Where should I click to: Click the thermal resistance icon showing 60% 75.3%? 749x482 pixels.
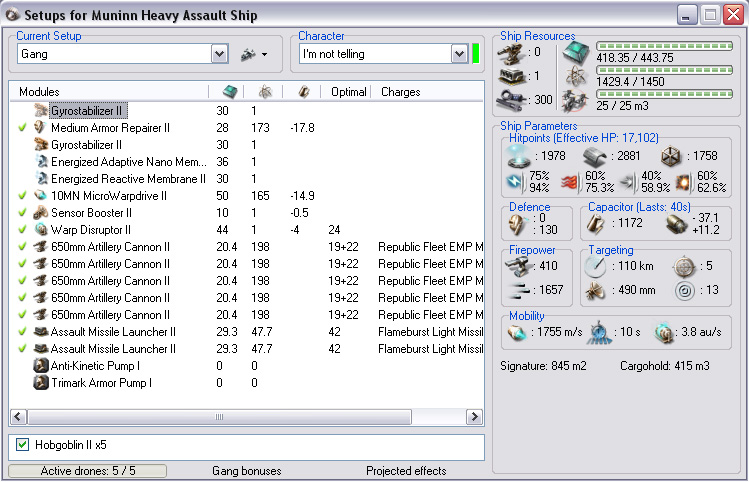click(570, 182)
